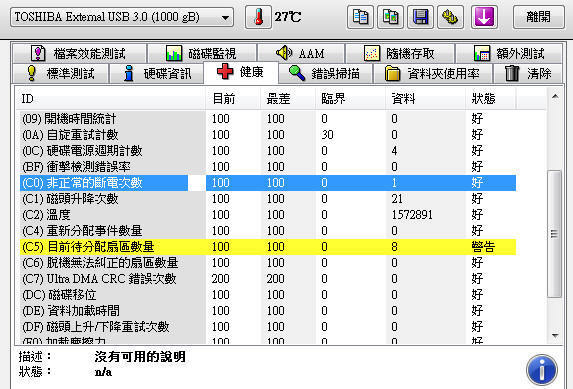Screen dimensions: 573x389
Task: Click the temperature thermometer icon
Action: [258, 17]
